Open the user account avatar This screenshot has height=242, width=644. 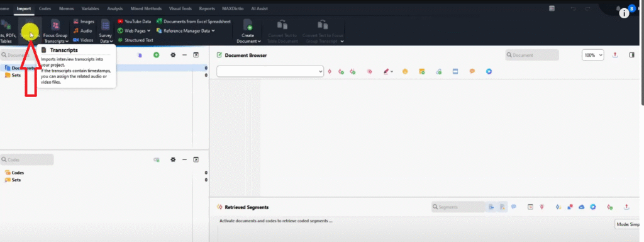point(631,8)
